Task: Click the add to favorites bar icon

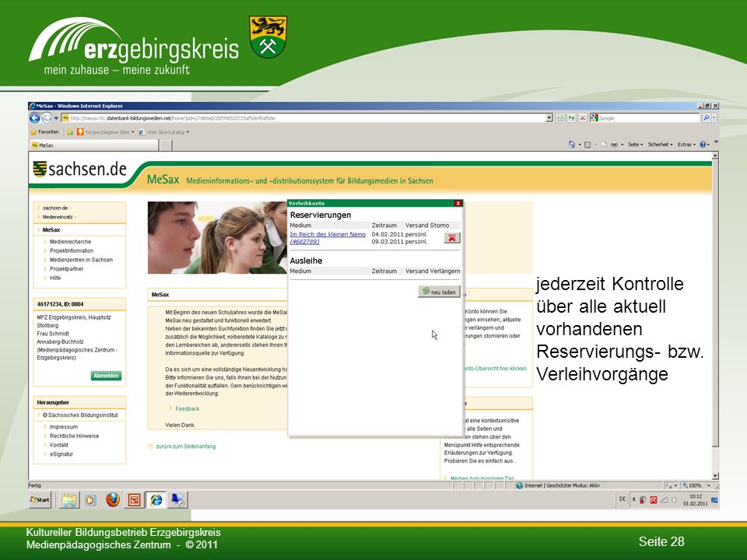Action: pyautogui.click(x=70, y=132)
